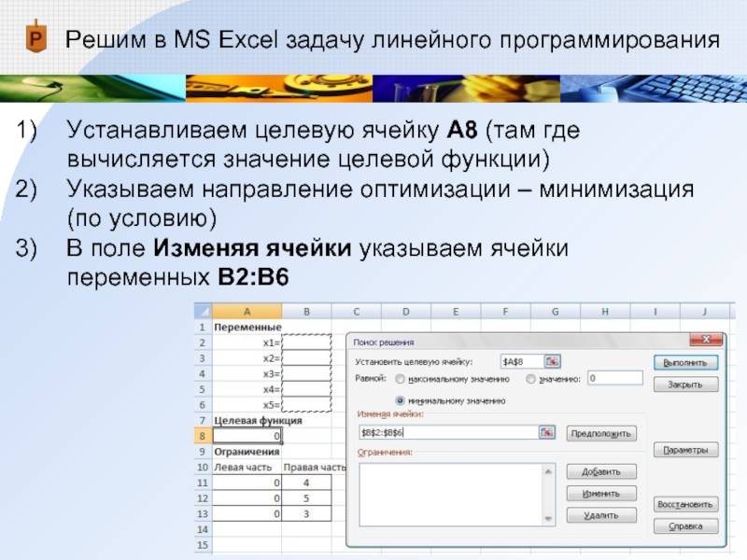The width and height of the screenshot is (747, 560).
Task: Click cell A13 containing 0
Action: [247, 514]
